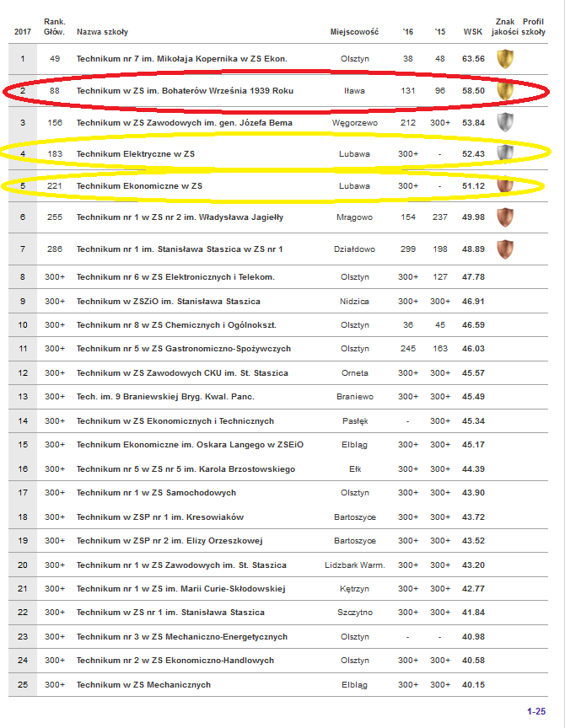The height and width of the screenshot is (728, 565).
Task: Click the WSK value 53.84
Action: pyautogui.click(x=473, y=123)
